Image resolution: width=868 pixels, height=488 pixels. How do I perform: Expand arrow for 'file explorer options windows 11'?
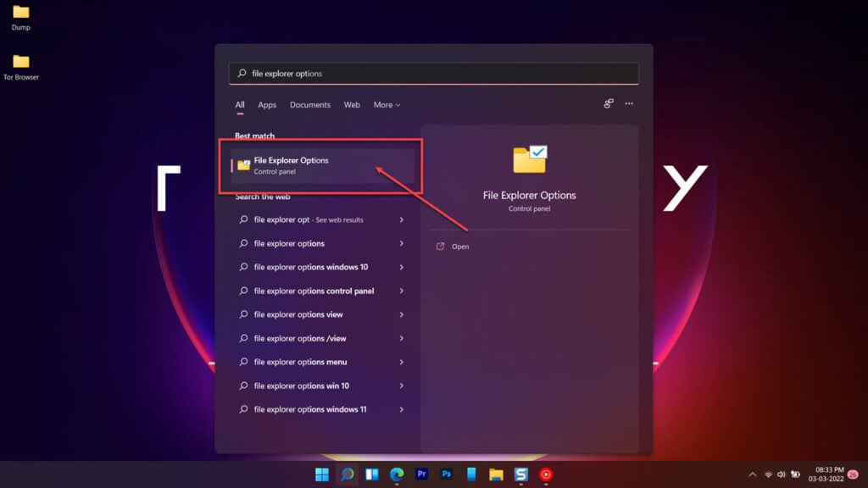(401, 409)
